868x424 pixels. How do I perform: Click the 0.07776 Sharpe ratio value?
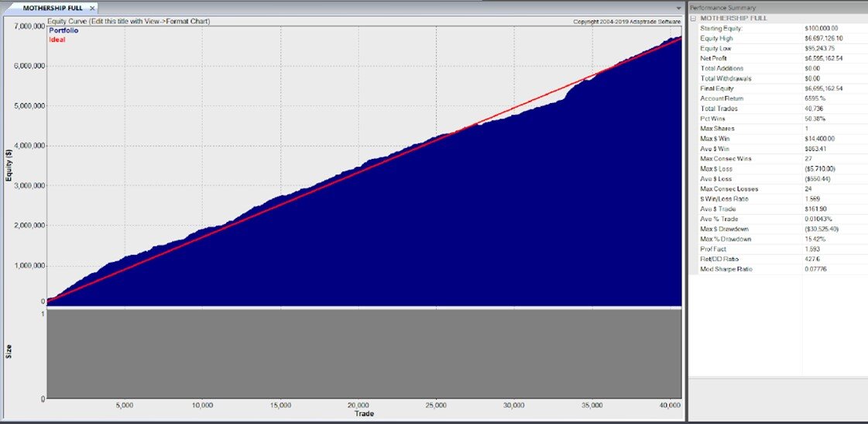click(815, 270)
